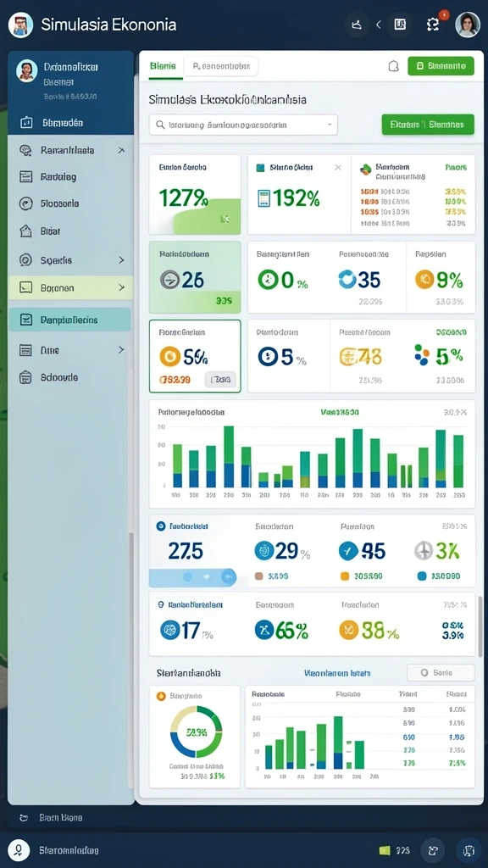
Task: Open the user avatar in top right corner
Action: (x=467, y=25)
